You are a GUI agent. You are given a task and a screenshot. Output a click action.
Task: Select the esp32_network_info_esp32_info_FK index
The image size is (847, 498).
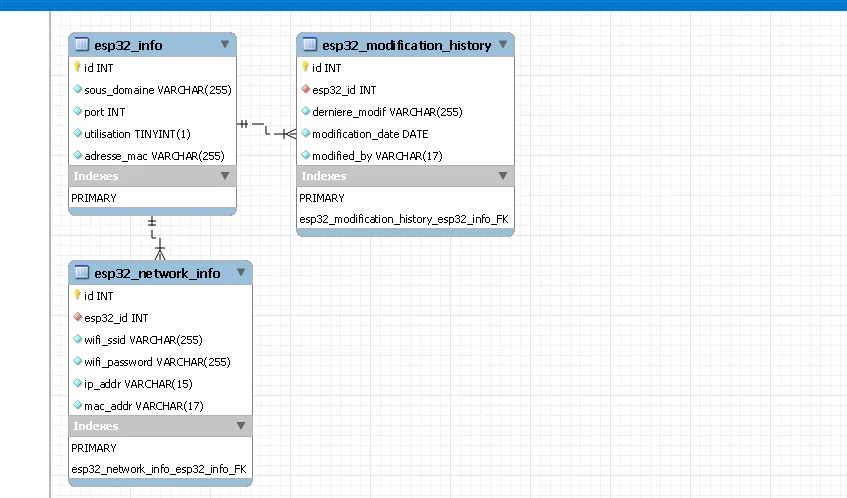click(x=160, y=469)
